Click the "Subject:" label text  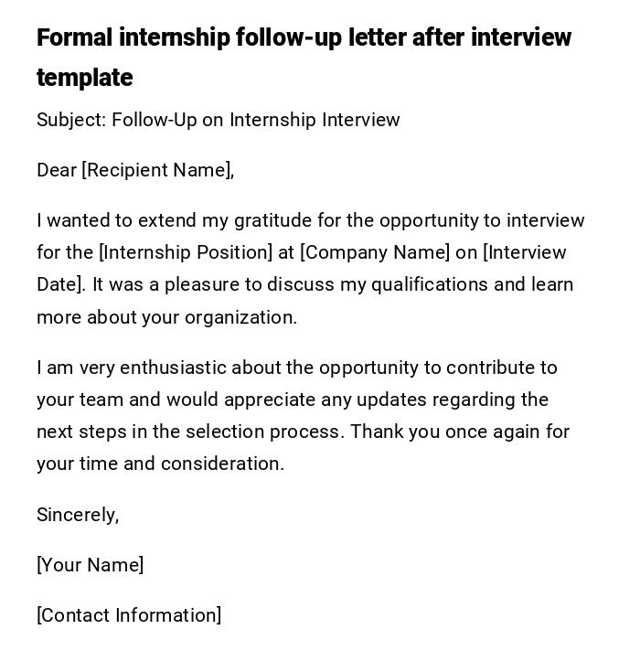[71, 120]
